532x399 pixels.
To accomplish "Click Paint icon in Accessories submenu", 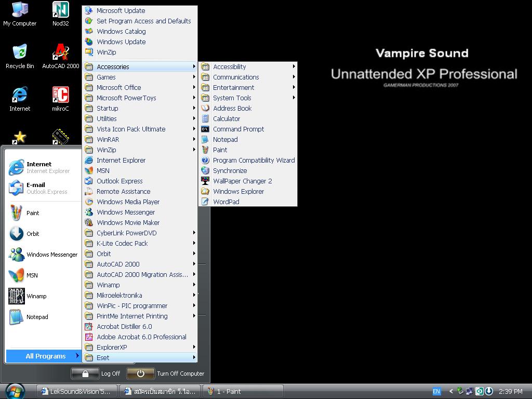I will [x=205, y=150].
